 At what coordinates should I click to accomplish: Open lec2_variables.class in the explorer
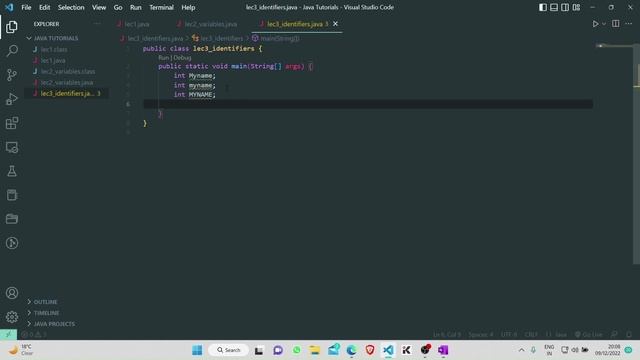[x=68, y=71]
